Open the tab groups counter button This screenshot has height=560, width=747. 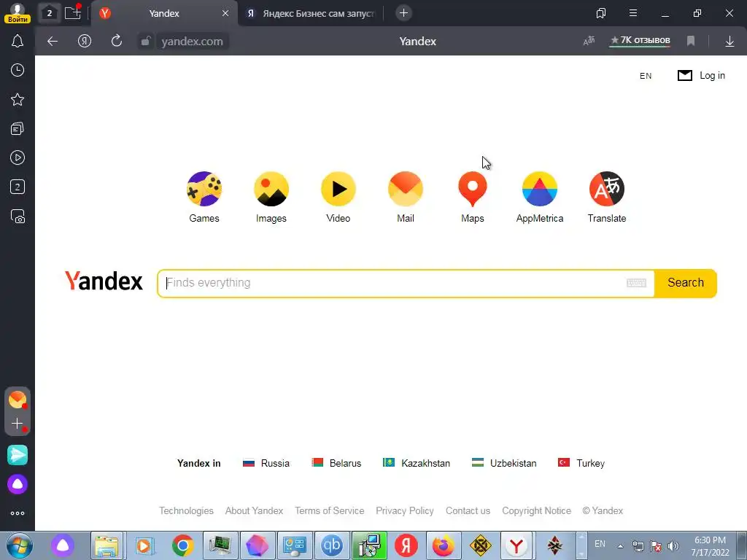(x=49, y=13)
